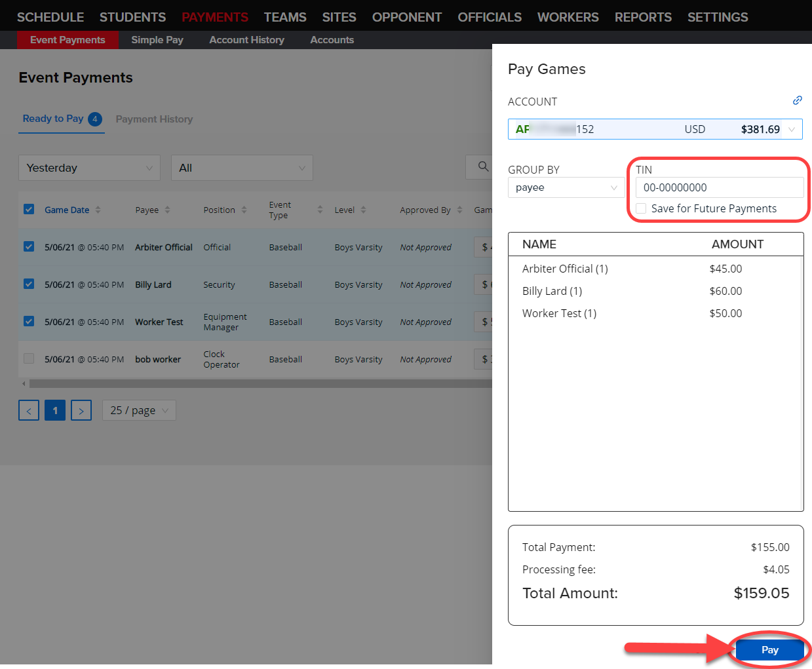Image resolution: width=812 pixels, height=669 pixels.
Task: Go to next page arrow
Action: (x=81, y=411)
